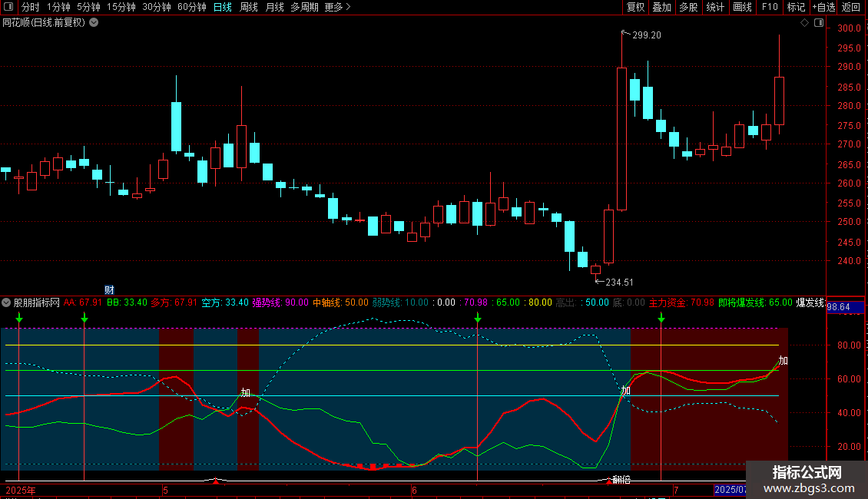
Task: Click the 空方: 33.40 indicator value
Action: 225,302
